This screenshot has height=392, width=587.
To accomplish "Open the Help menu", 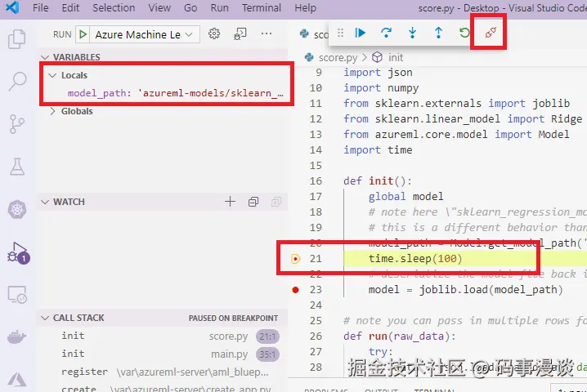I will (305, 7).
